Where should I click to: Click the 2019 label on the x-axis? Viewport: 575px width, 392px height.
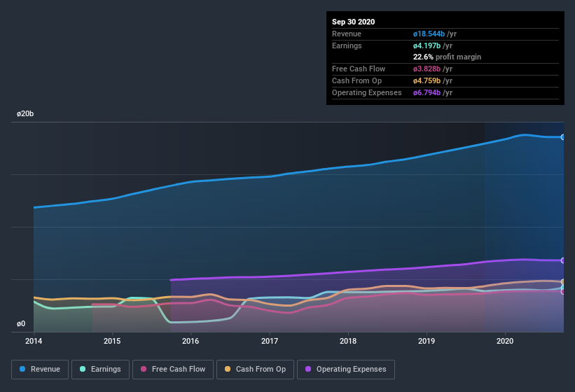click(x=427, y=341)
